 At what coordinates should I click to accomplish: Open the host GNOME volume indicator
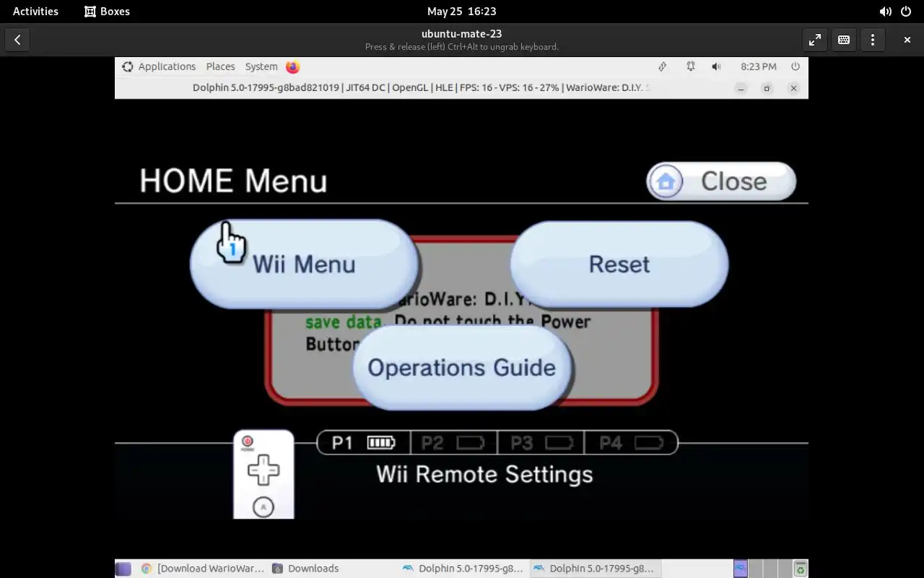(x=886, y=12)
